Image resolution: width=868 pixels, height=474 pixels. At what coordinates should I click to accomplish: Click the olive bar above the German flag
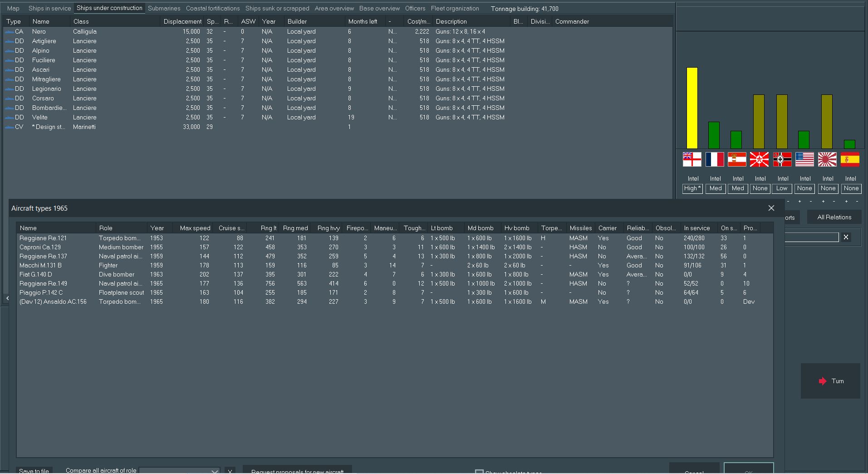782,122
